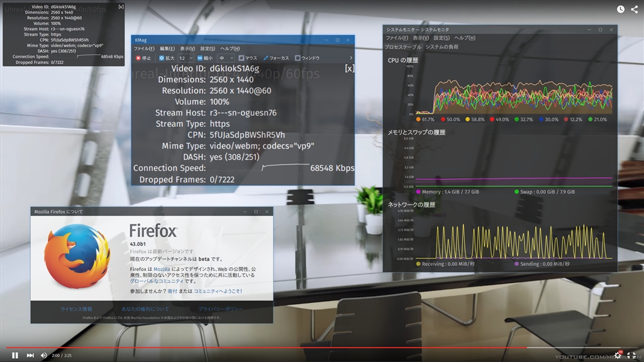This screenshot has height=362, width=644.
Task: Open あなたの権利について link
Action: pos(145,309)
